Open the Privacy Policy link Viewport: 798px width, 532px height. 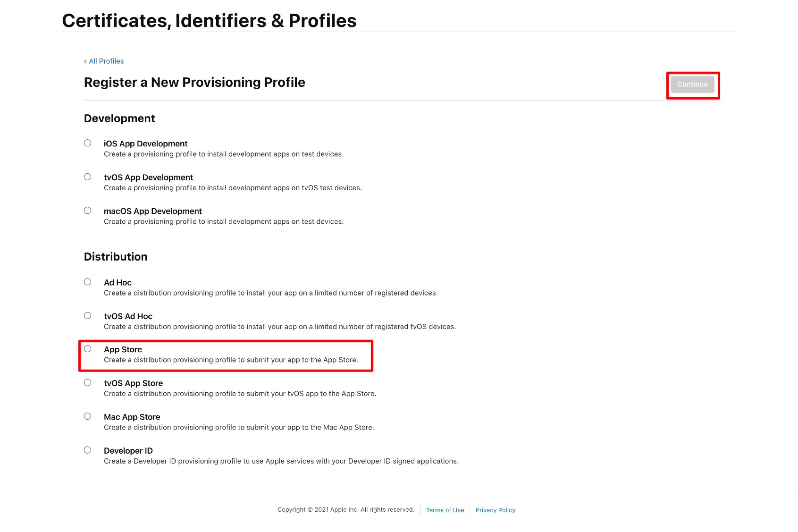point(496,510)
